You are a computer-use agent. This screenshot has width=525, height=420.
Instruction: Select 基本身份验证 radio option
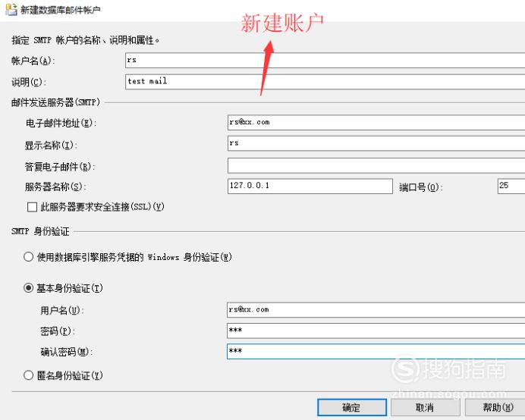point(29,288)
